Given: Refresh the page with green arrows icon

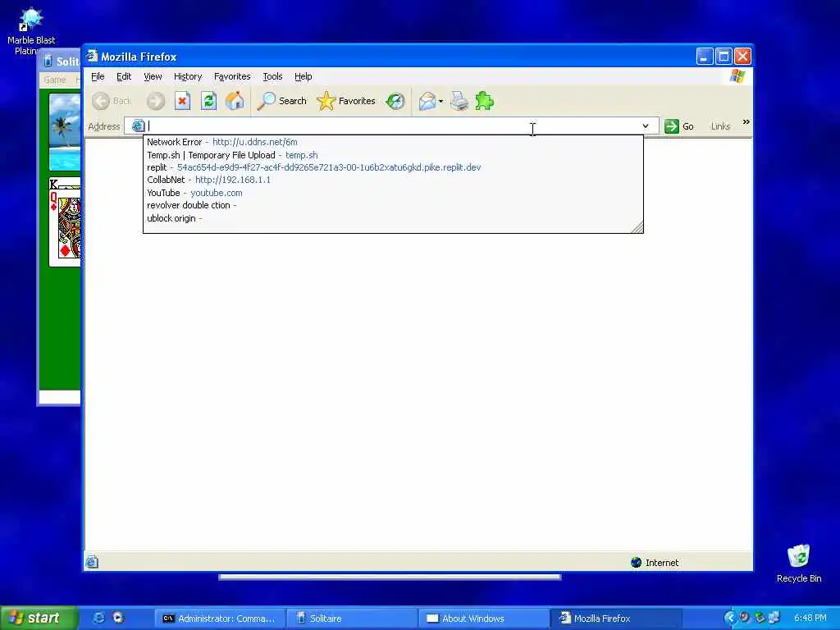Looking at the screenshot, I should (x=209, y=101).
